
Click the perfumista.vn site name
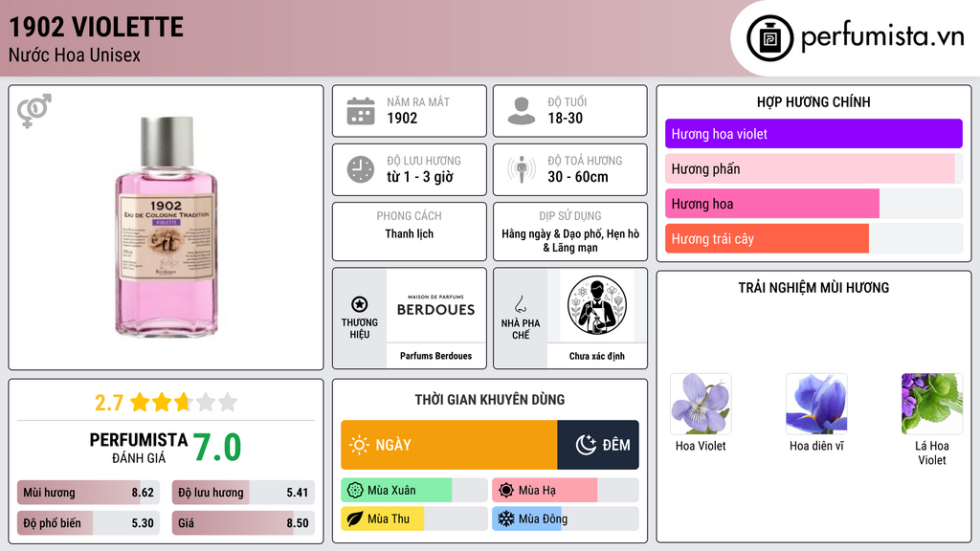coord(882,37)
